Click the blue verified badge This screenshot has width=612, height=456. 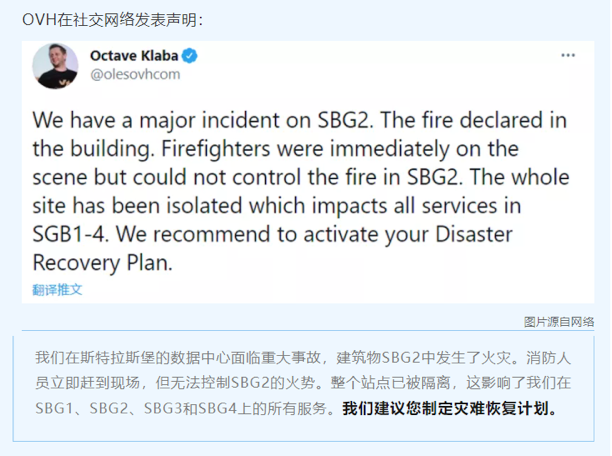[188, 56]
